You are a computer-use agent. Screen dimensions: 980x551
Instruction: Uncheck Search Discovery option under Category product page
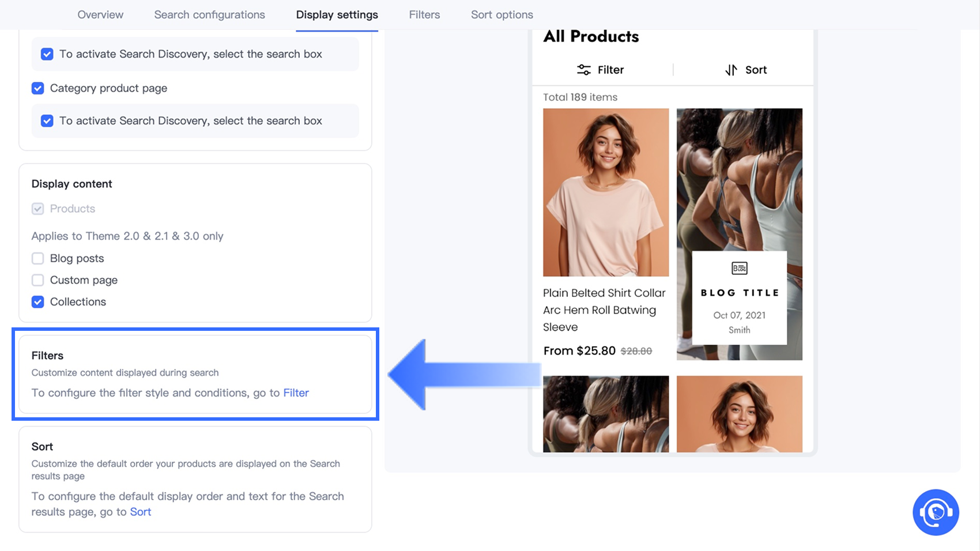47,121
